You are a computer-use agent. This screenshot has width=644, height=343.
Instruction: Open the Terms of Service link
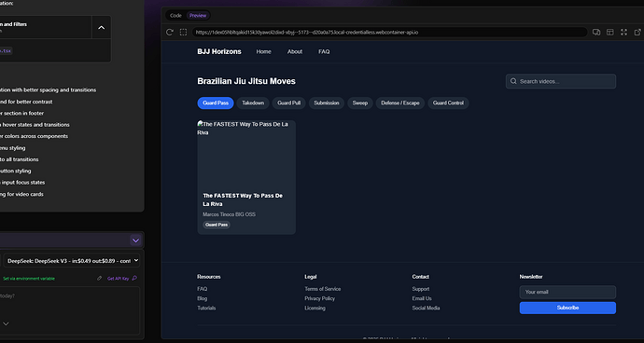[322, 289]
